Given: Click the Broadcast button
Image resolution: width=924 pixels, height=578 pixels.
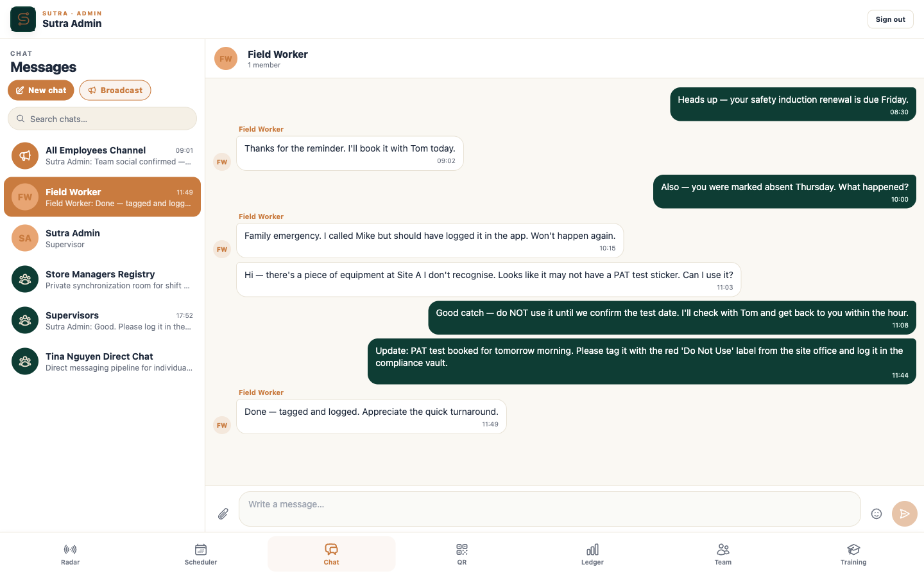Looking at the screenshot, I should [x=115, y=91].
